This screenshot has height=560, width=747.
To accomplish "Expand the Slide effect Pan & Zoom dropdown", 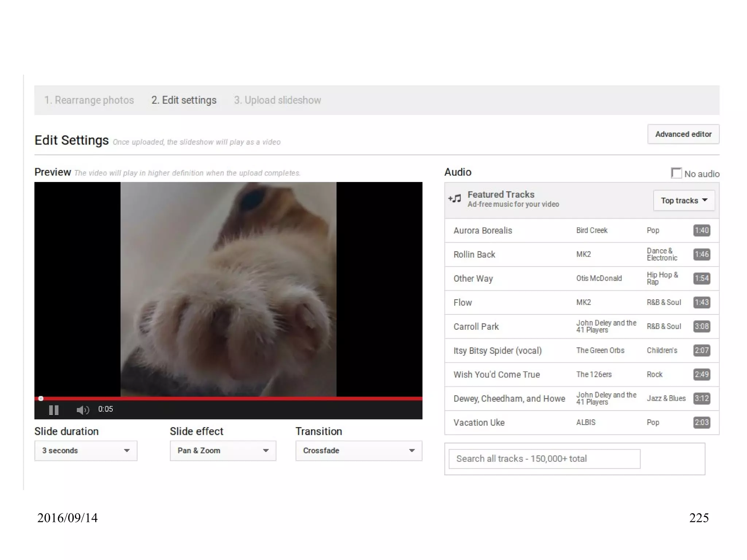I will pos(223,451).
